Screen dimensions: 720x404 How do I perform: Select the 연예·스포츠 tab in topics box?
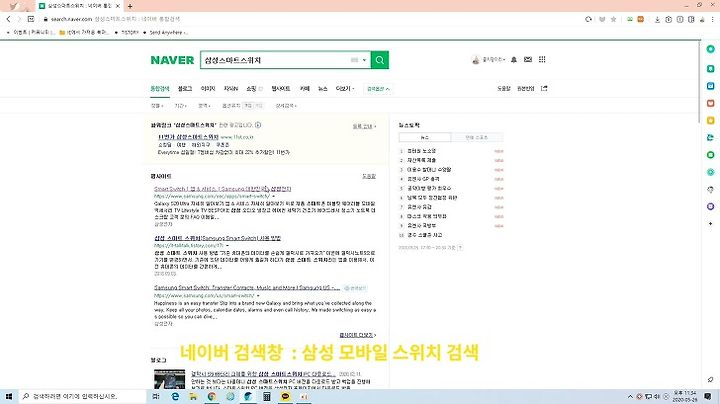point(477,137)
